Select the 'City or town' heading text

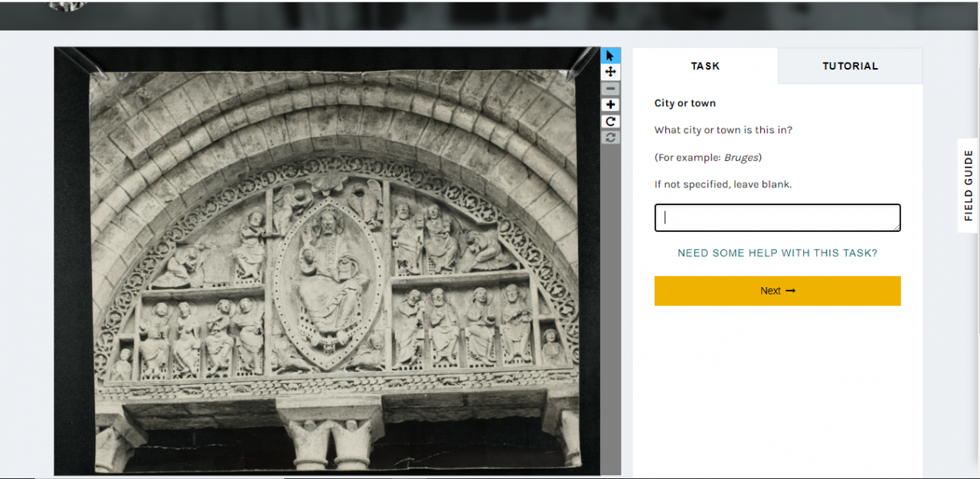tap(685, 103)
